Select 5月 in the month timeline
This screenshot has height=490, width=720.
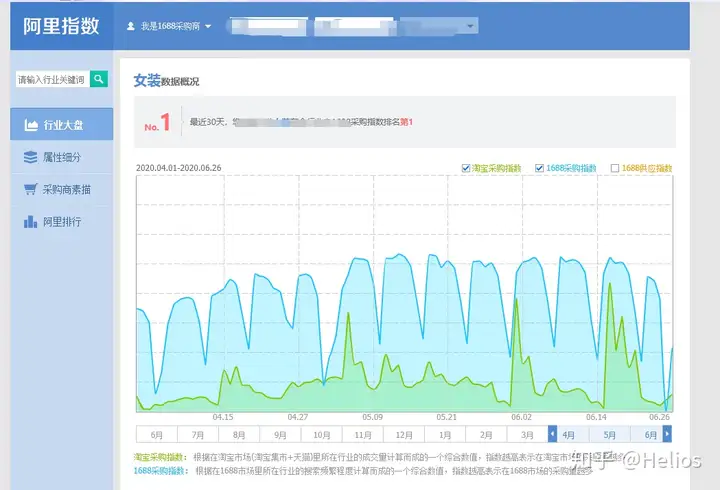[610, 435]
